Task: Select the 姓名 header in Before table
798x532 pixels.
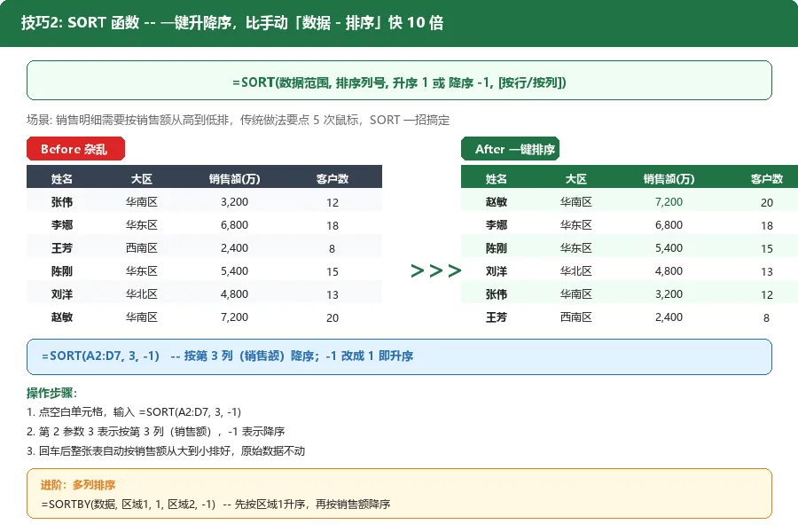Action: click(62, 179)
